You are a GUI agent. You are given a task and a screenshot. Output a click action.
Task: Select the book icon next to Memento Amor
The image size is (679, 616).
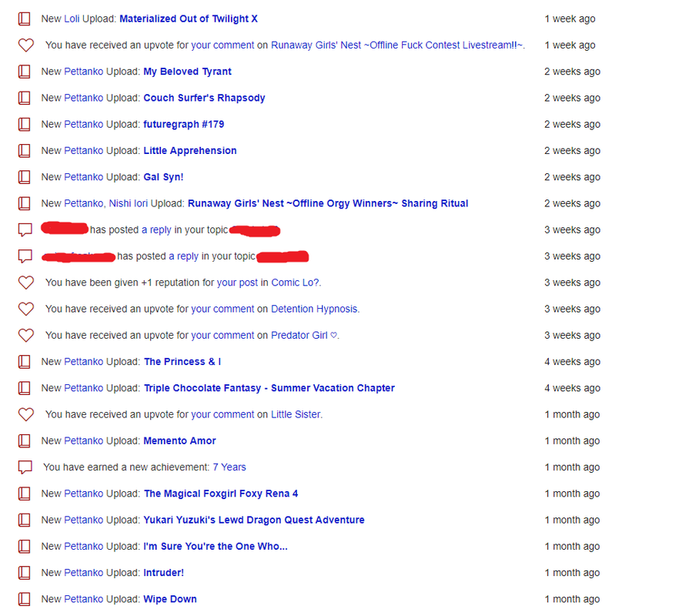pos(25,441)
